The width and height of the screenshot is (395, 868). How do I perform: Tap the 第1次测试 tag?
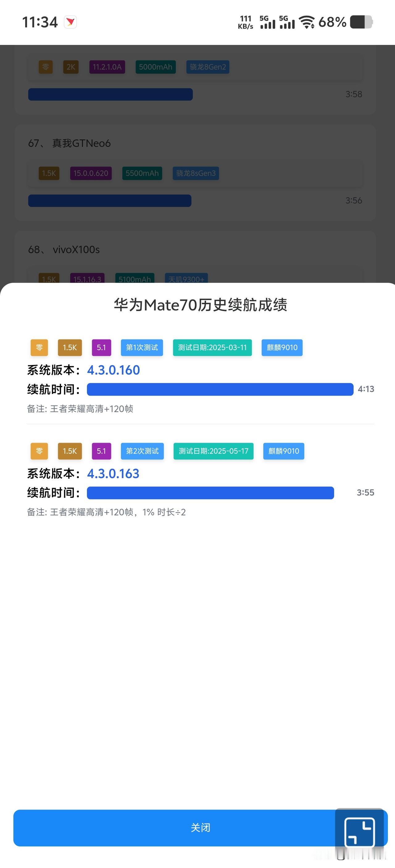pos(142,347)
